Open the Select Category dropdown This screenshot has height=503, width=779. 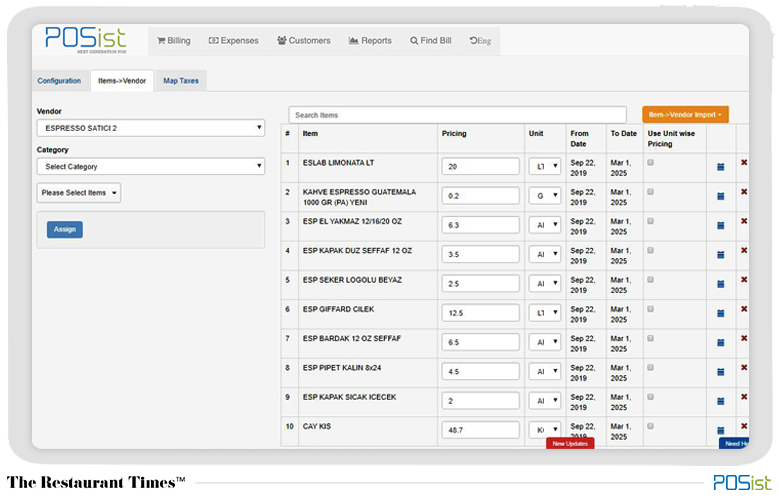pos(151,167)
